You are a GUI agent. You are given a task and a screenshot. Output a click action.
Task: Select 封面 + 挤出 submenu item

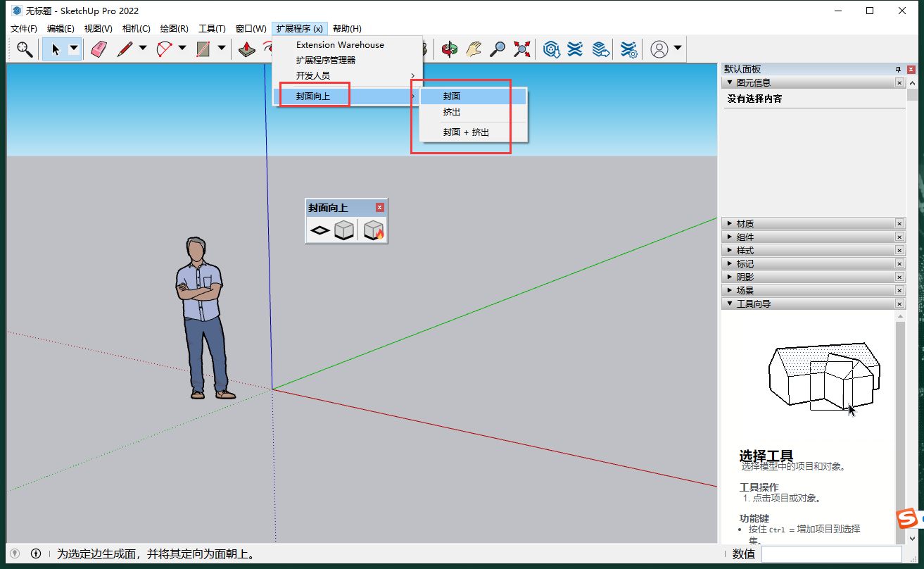[x=466, y=132]
